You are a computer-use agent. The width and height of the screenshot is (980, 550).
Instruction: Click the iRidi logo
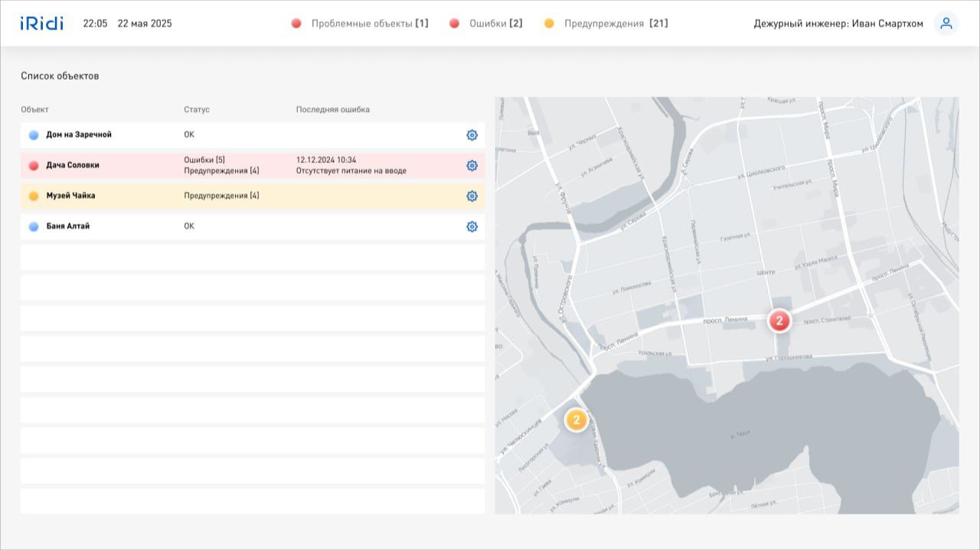click(x=42, y=24)
